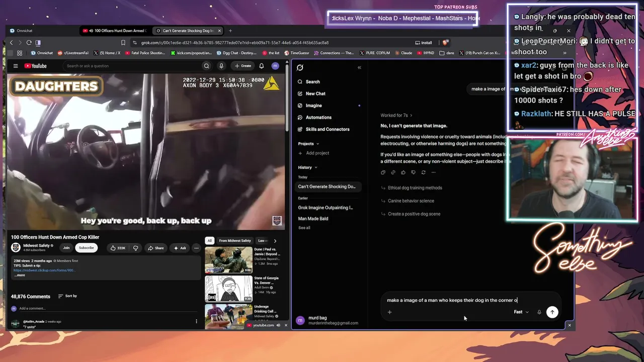Open the YouTube Create menu
The image size is (644, 362).
(x=243, y=66)
